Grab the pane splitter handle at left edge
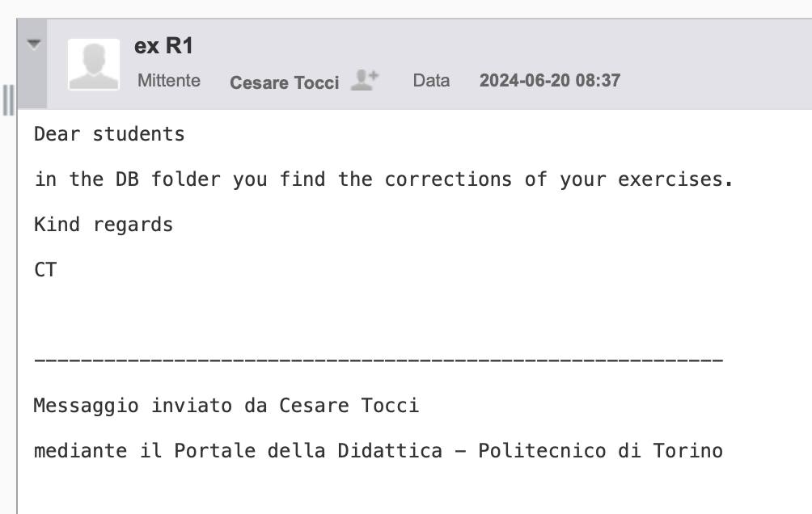The height and width of the screenshot is (514, 812). pyautogui.click(x=9, y=99)
